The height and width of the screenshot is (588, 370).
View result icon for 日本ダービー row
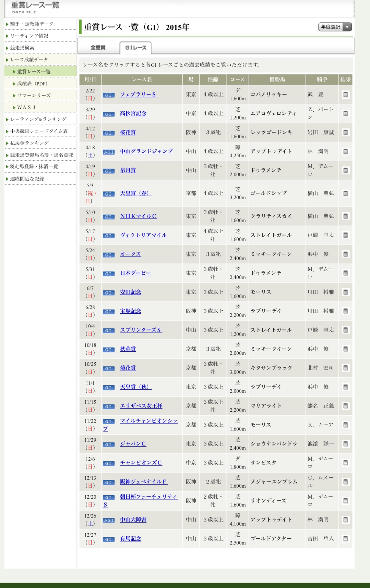345,273
